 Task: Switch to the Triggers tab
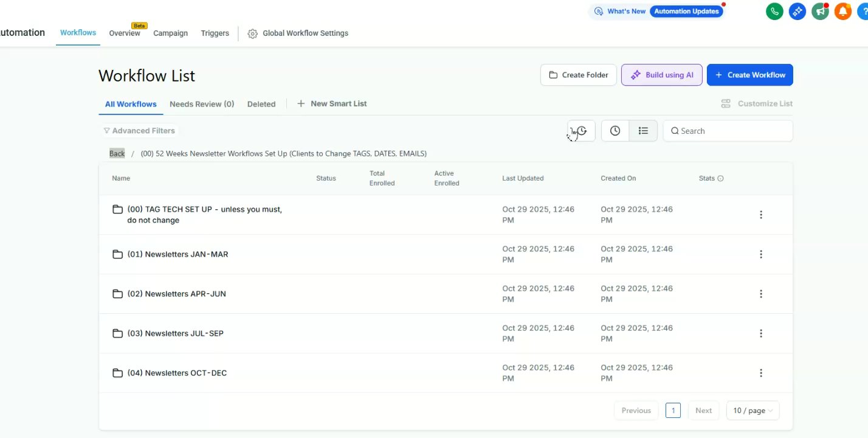(x=215, y=33)
